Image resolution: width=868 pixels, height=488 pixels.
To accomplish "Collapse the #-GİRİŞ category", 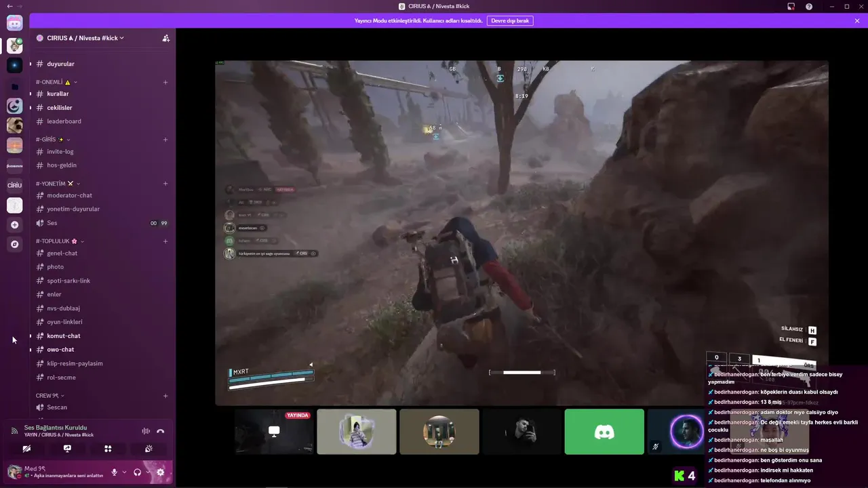I will point(53,140).
